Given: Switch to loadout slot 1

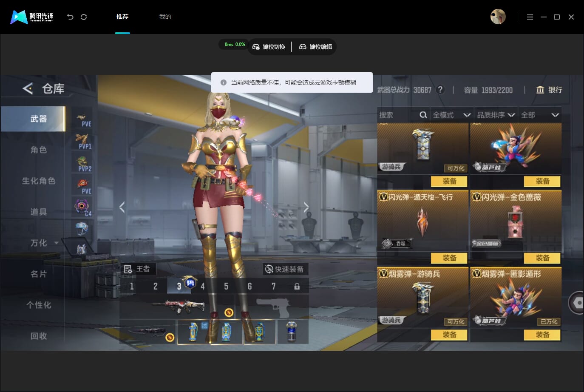Looking at the screenshot, I should click(132, 286).
